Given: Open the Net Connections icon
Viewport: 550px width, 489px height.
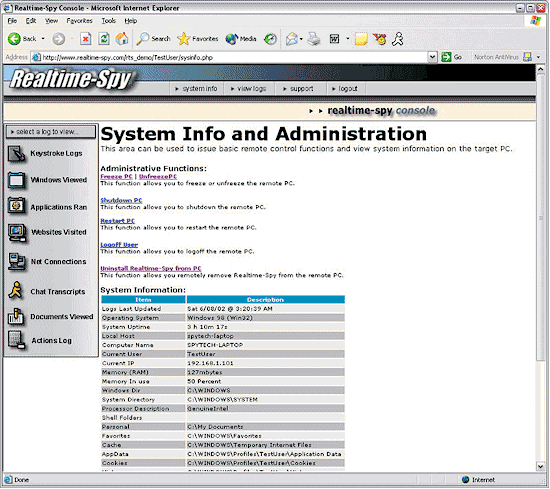Looking at the screenshot, I should coord(16,262).
